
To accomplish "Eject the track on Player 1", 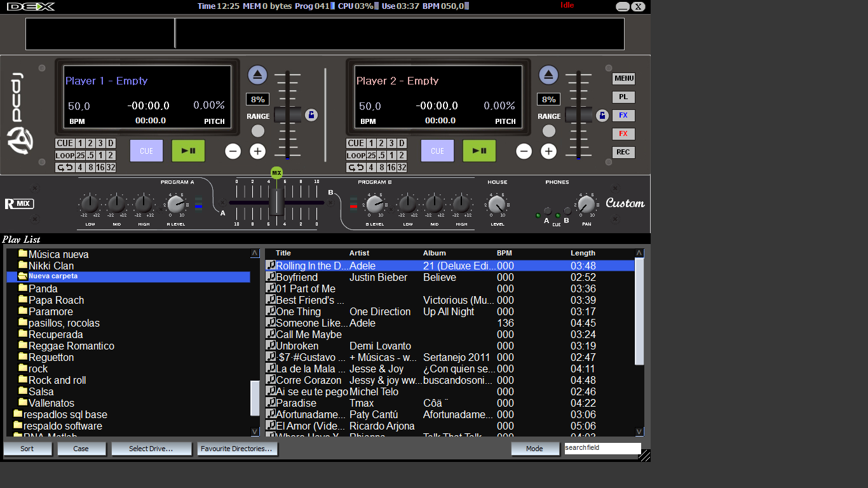I will pyautogui.click(x=257, y=73).
